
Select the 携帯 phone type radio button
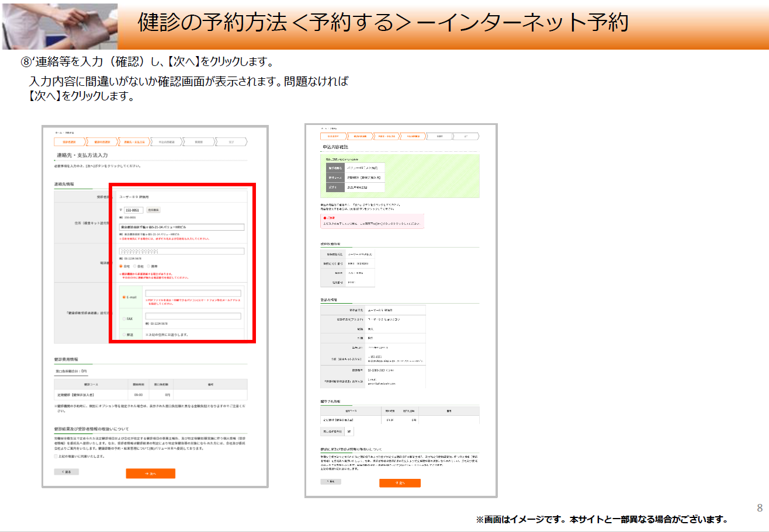coord(148,266)
